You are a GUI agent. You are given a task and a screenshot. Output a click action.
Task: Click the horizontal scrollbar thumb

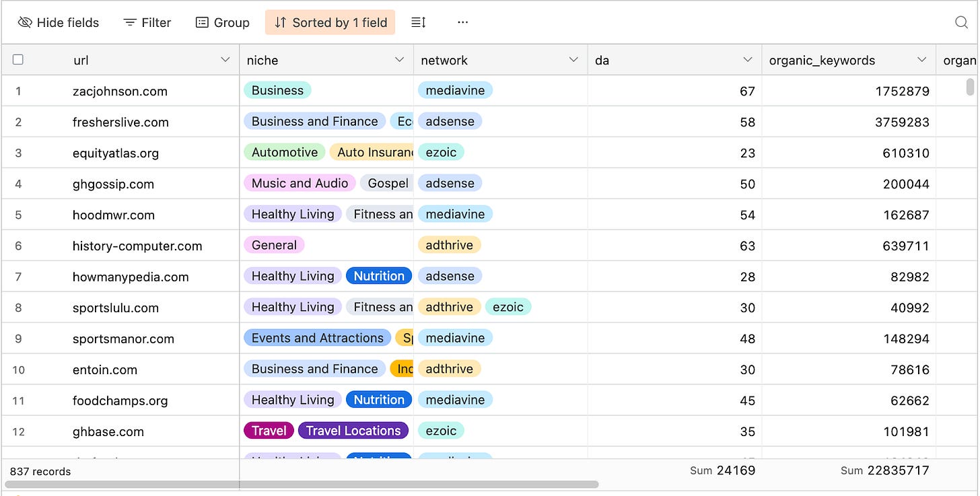[302, 484]
